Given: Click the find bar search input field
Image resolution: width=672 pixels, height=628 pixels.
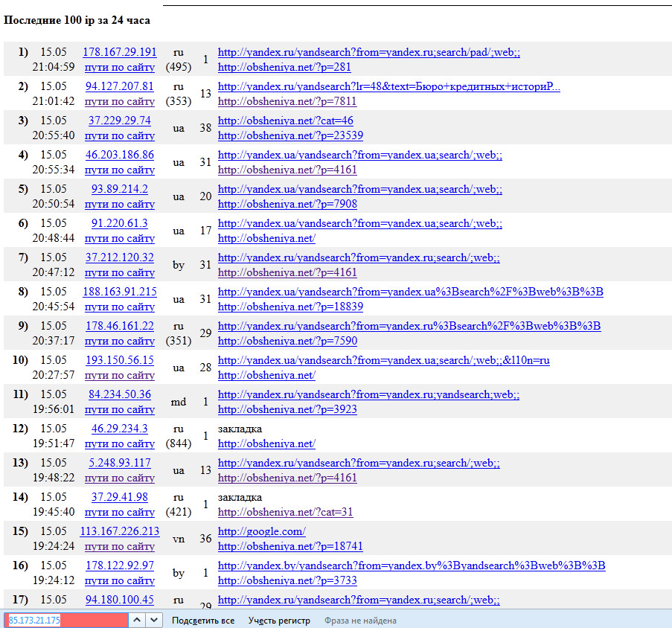Looking at the screenshot, I should click(x=66, y=620).
